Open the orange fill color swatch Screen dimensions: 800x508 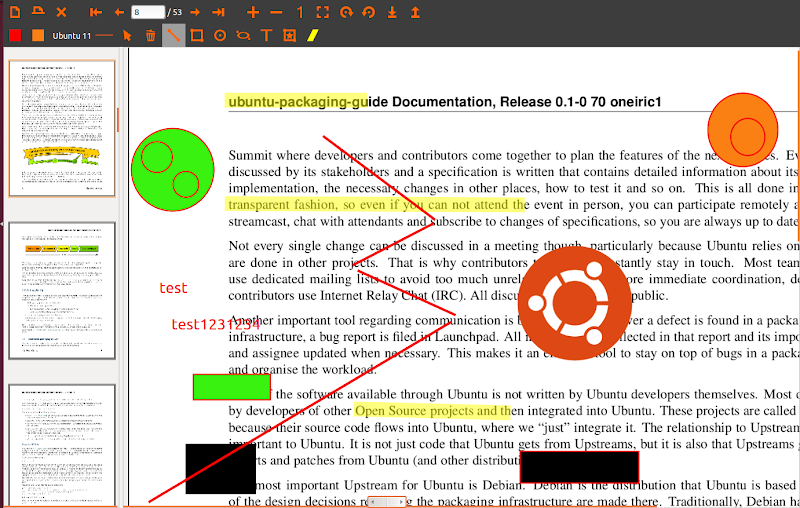point(38,35)
